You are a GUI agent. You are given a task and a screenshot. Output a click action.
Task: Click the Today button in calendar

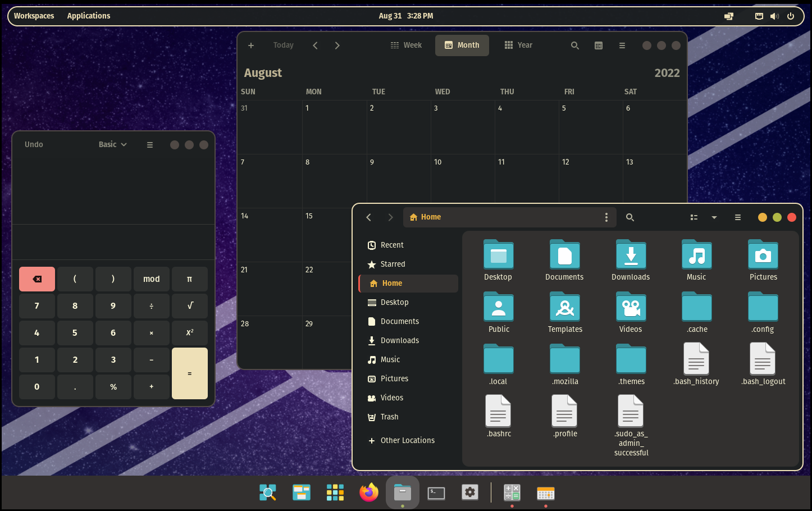tap(284, 45)
